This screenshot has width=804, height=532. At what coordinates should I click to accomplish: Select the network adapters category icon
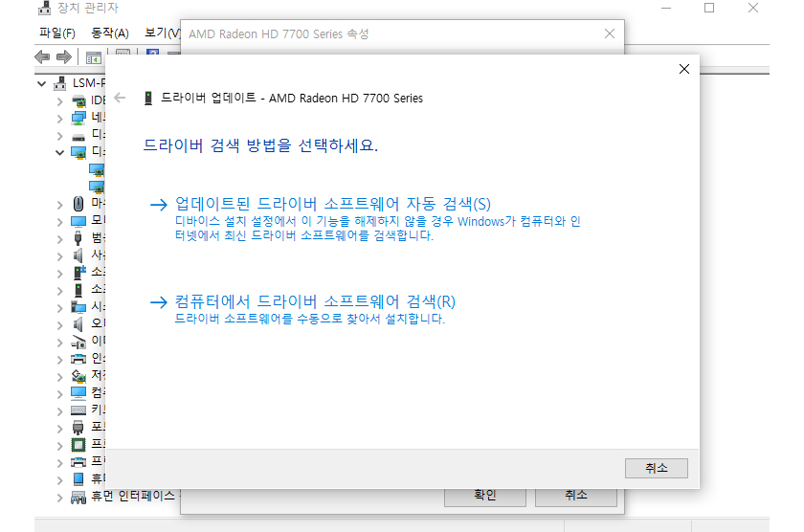pos(78,118)
